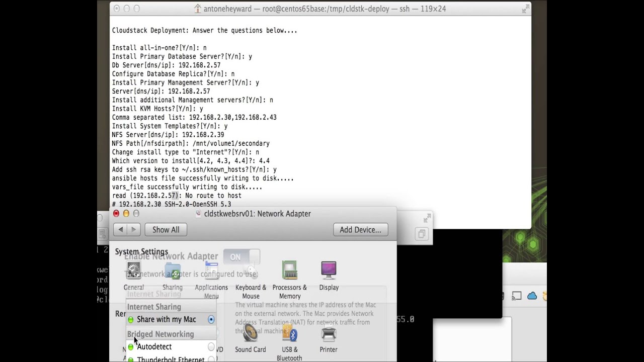The width and height of the screenshot is (644, 362).
Task: Click the overlapping-squares view icon in VM window
Action: click(422, 234)
